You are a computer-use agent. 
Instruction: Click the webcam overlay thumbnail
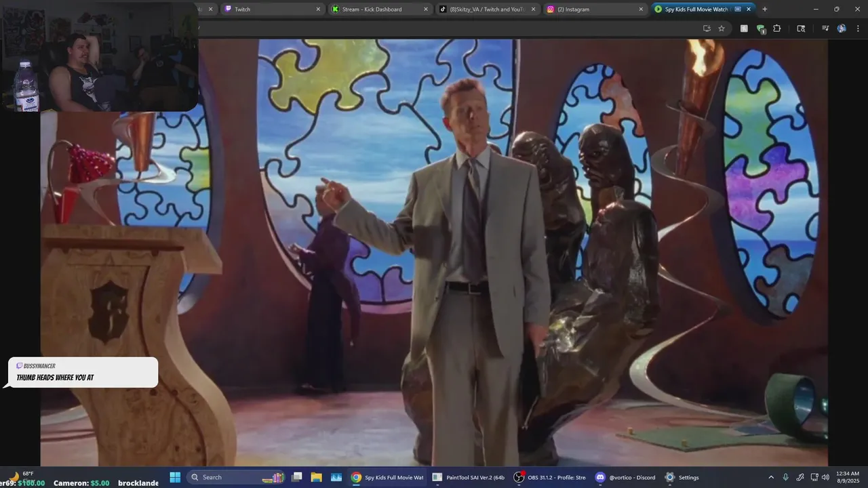(99, 57)
